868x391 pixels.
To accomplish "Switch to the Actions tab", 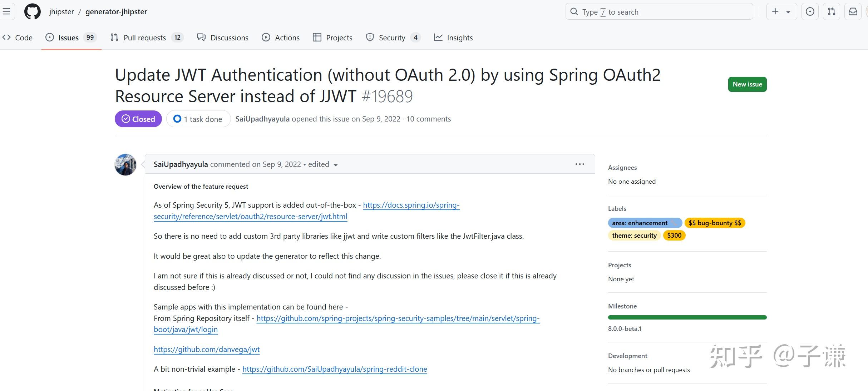I will (x=281, y=38).
